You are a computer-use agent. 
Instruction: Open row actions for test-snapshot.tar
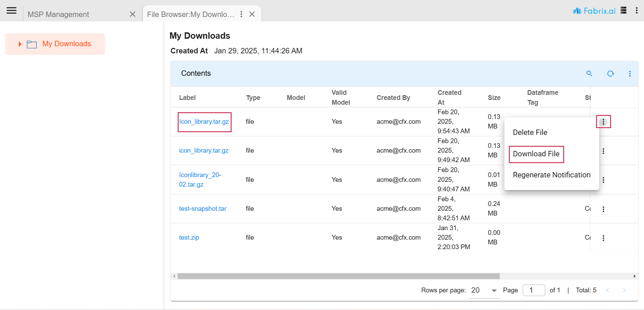click(603, 209)
